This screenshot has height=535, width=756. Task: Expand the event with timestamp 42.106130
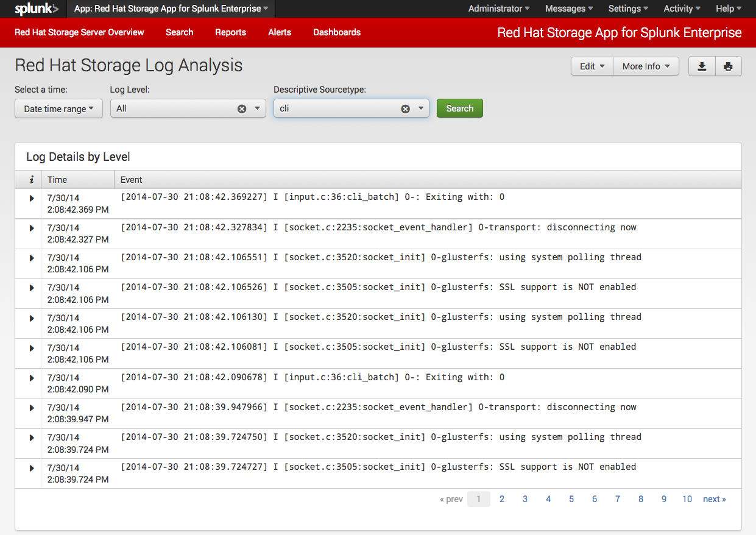32,318
